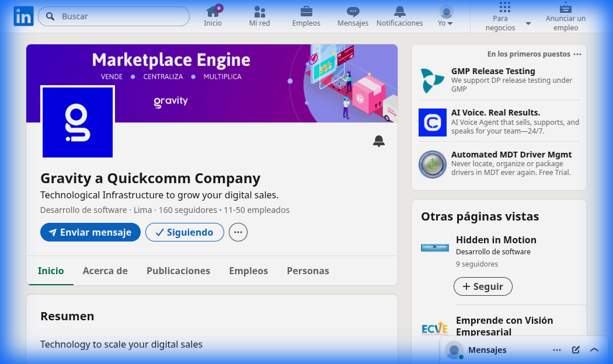Open more options ellipsis next to Siguiendo
Image resolution: width=613 pixels, height=364 pixels.
[238, 232]
